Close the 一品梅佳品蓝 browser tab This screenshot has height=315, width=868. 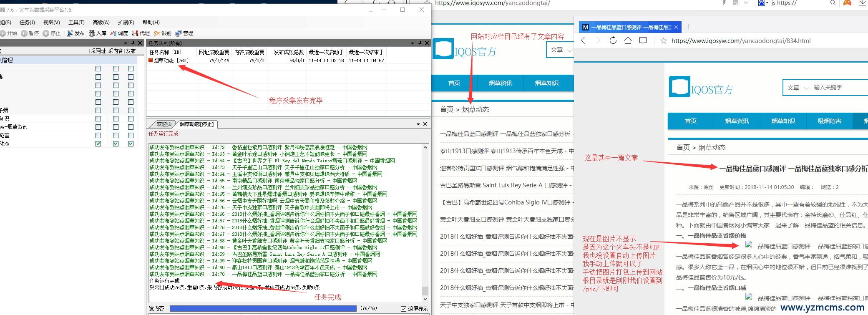(x=676, y=27)
